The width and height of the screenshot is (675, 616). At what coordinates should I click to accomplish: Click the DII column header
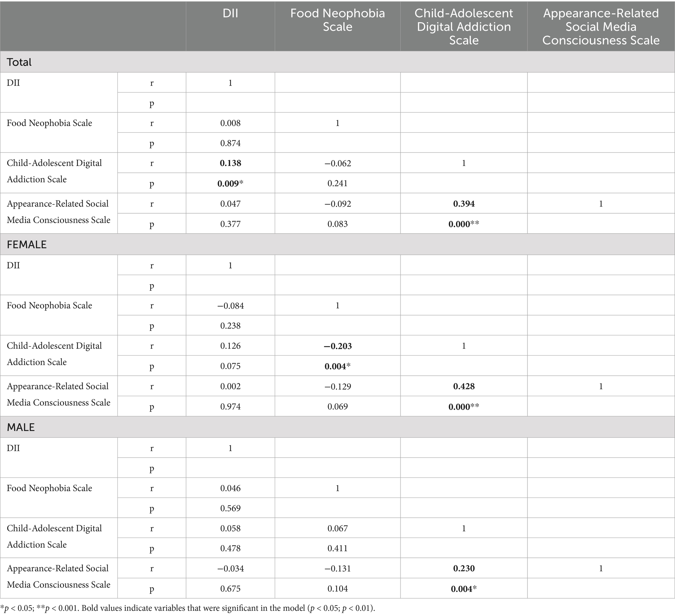click(230, 13)
